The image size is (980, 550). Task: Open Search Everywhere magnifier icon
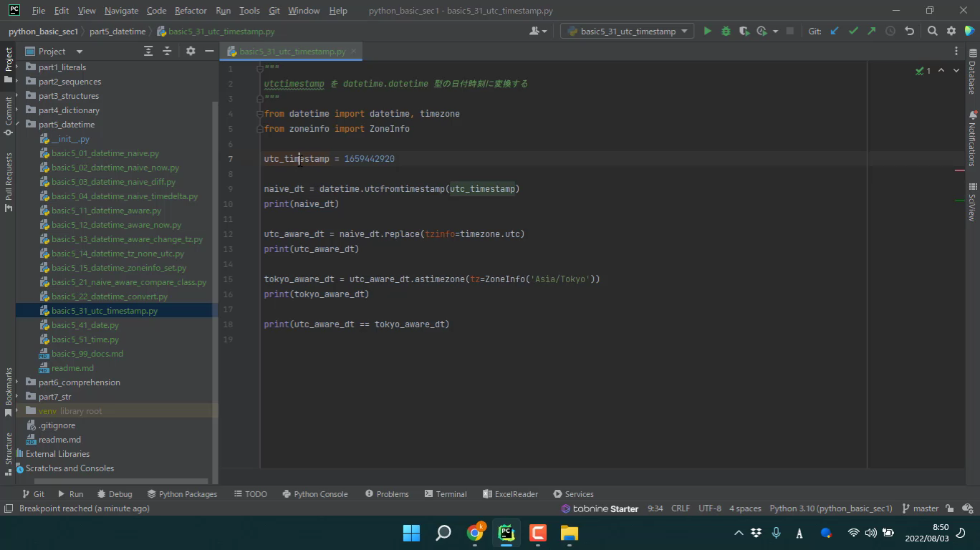click(x=932, y=32)
